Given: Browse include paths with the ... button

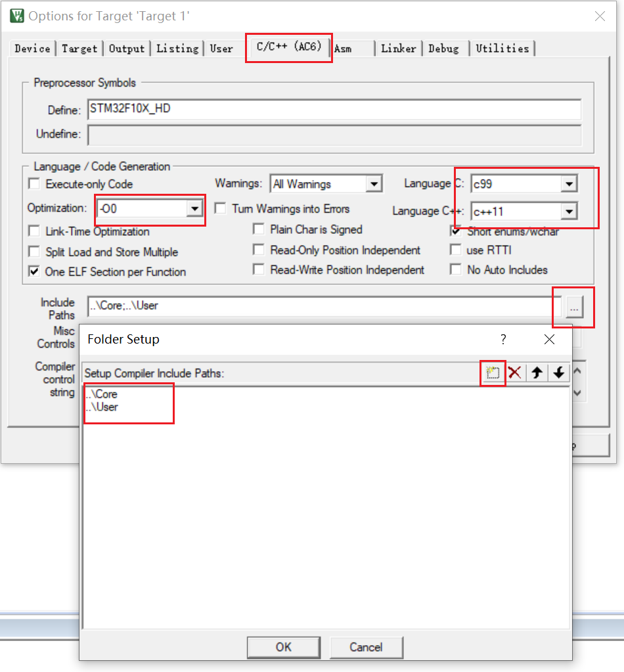Looking at the screenshot, I should pos(574,308).
